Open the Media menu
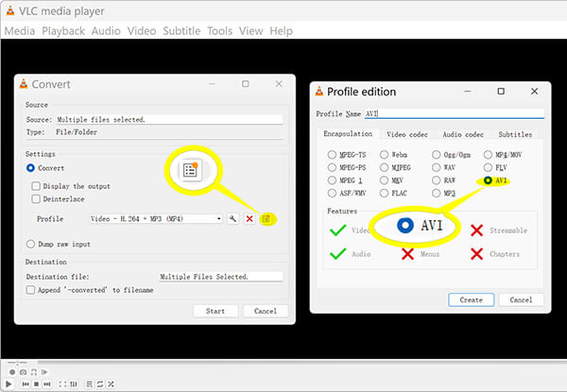Screen dimensions: 567x392 pyautogui.click(x=20, y=31)
